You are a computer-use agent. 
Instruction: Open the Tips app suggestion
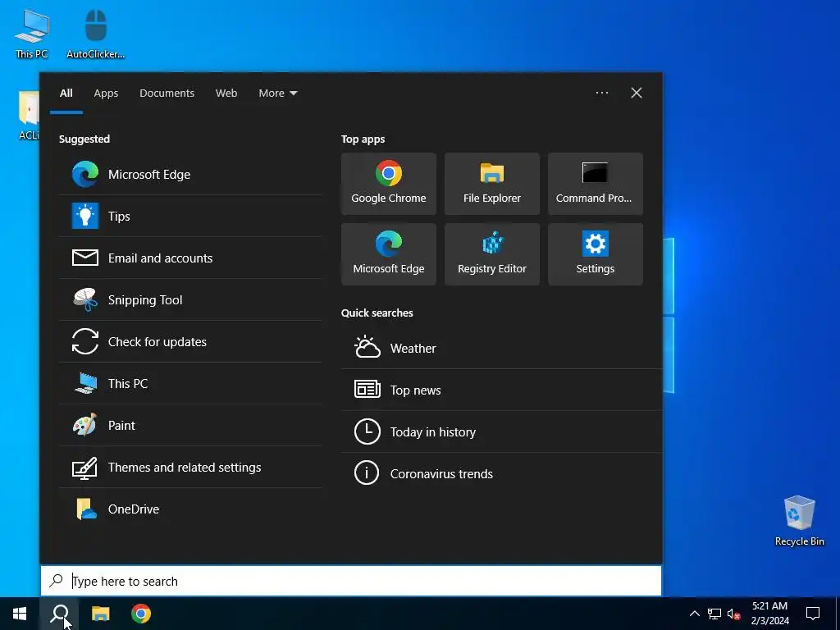(x=190, y=216)
